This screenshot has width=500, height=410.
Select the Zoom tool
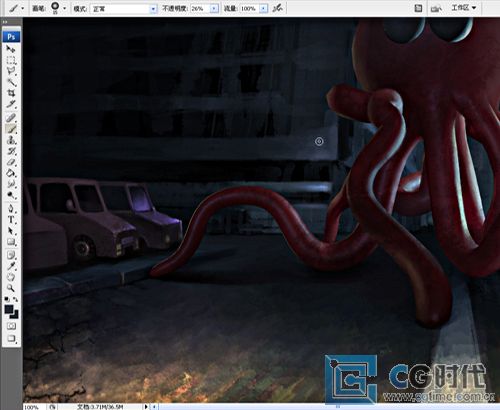point(11,288)
